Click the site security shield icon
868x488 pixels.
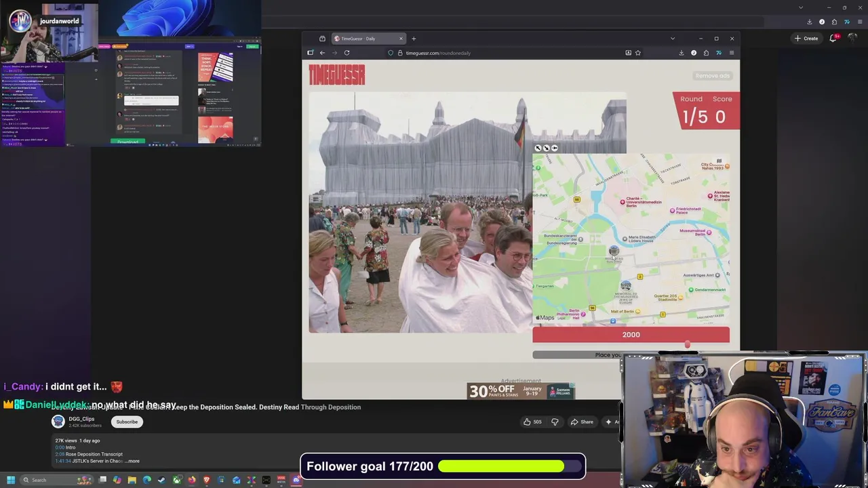(x=391, y=53)
